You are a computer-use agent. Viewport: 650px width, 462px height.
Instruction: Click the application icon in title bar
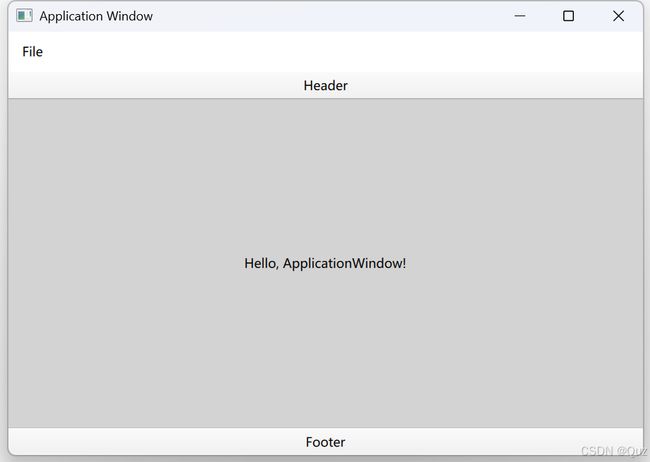pyautogui.click(x=24, y=16)
